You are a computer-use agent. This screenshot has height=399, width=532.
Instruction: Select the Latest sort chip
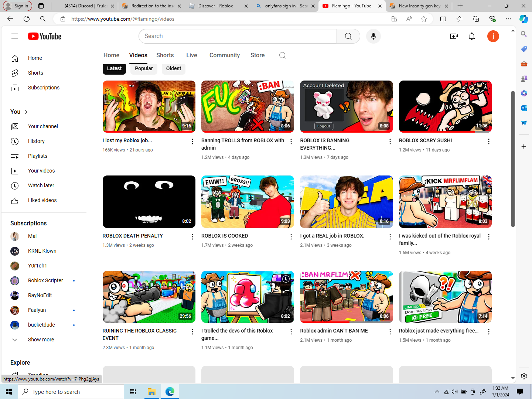pyautogui.click(x=114, y=68)
